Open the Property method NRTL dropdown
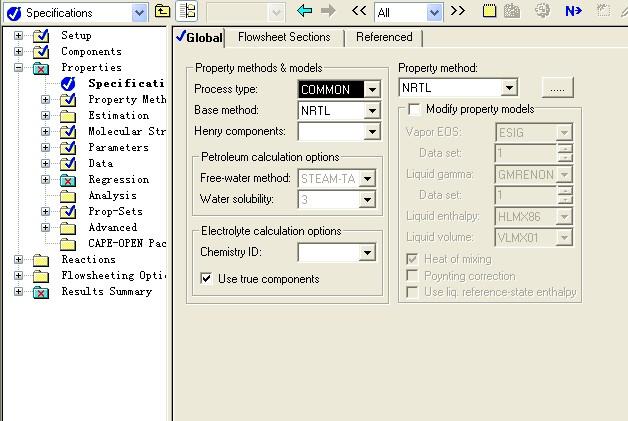The height and width of the screenshot is (421, 628). [x=509, y=87]
